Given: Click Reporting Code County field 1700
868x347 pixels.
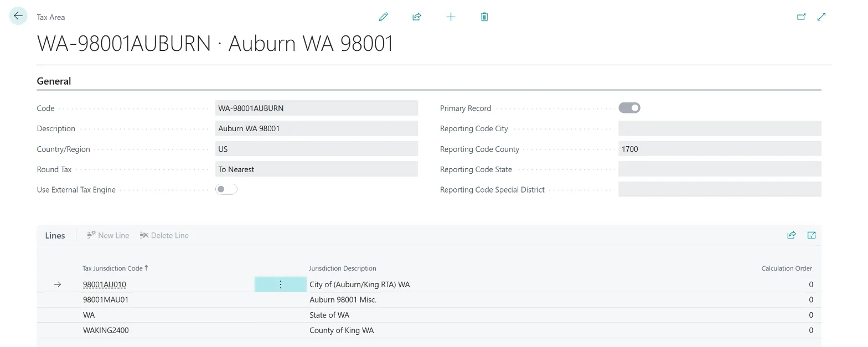Looking at the screenshot, I should pyautogui.click(x=720, y=149).
